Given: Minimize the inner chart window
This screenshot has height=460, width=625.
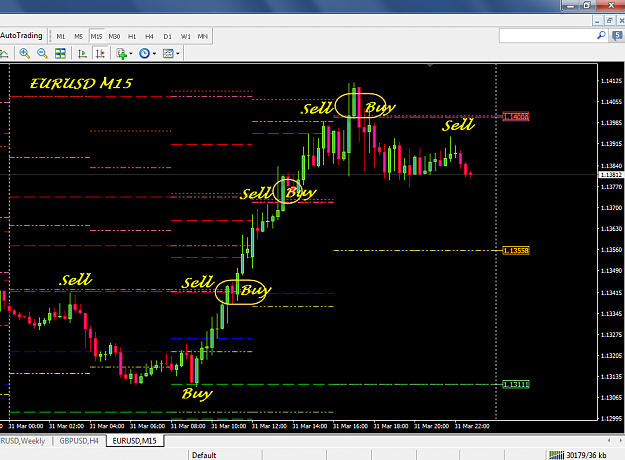Looking at the screenshot, I should (x=597, y=21).
